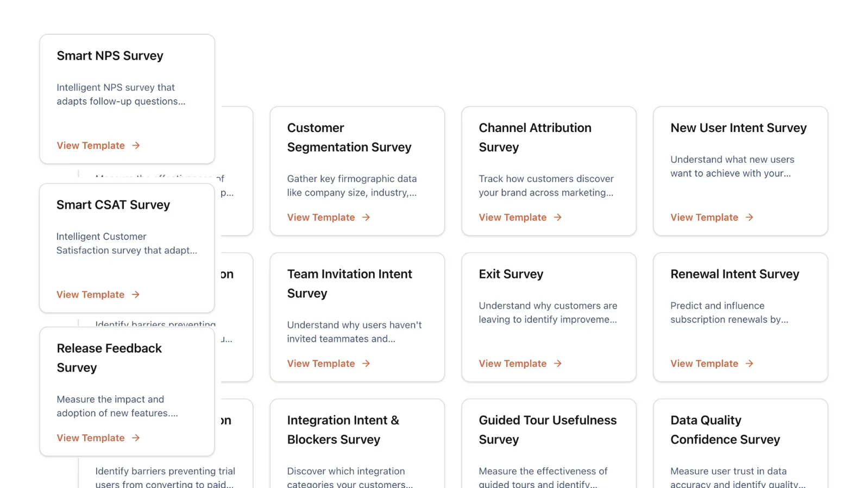The image size is (868, 488).
Task: Open the Exit Survey template
Action: 512,364
